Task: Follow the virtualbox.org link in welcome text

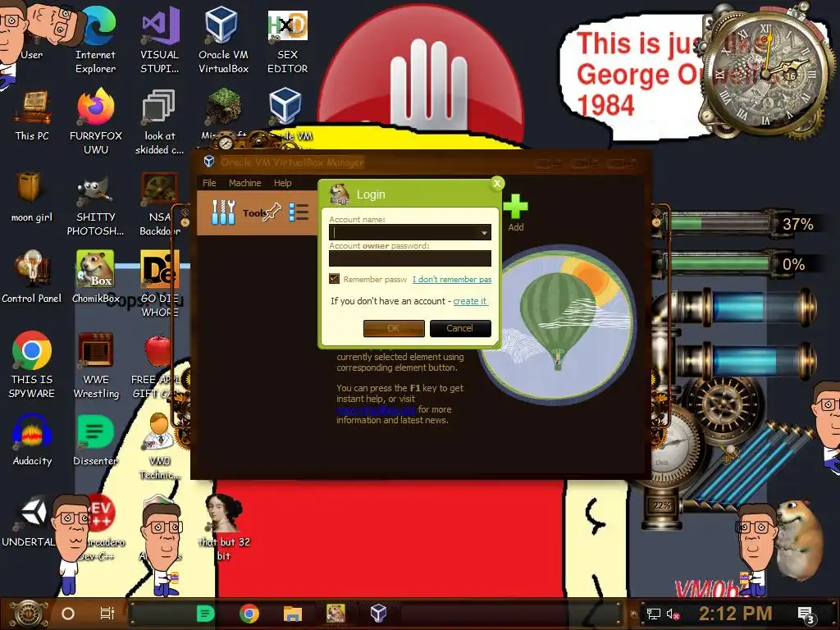Action: 376,410
